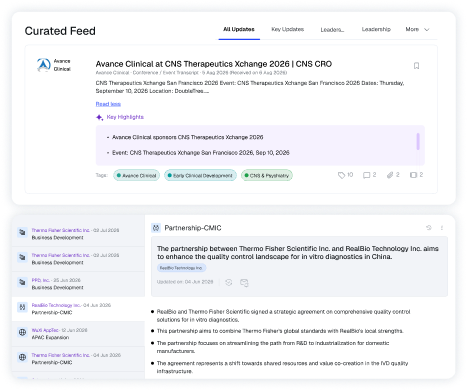Select the Thermo Fisher 04 Jun Partnership-CMIC row

[x=78, y=359]
